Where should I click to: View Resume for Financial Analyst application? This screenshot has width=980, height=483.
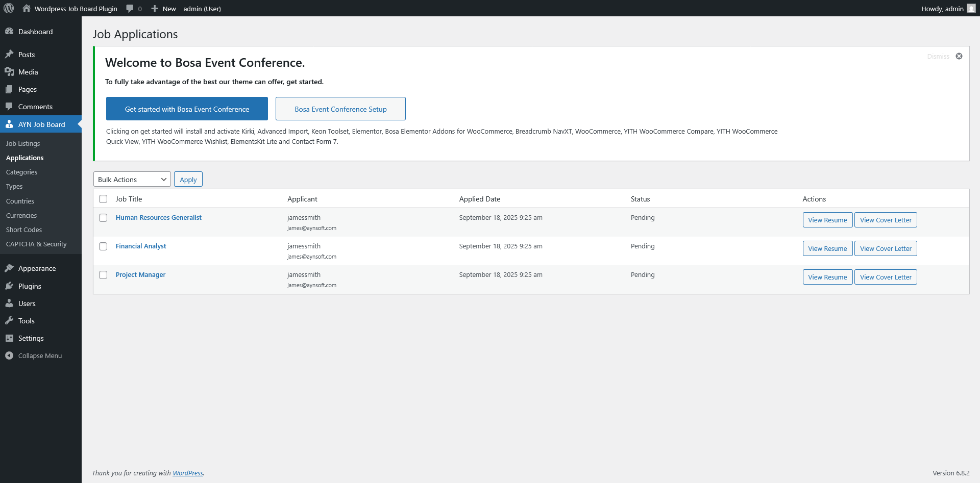(827, 249)
